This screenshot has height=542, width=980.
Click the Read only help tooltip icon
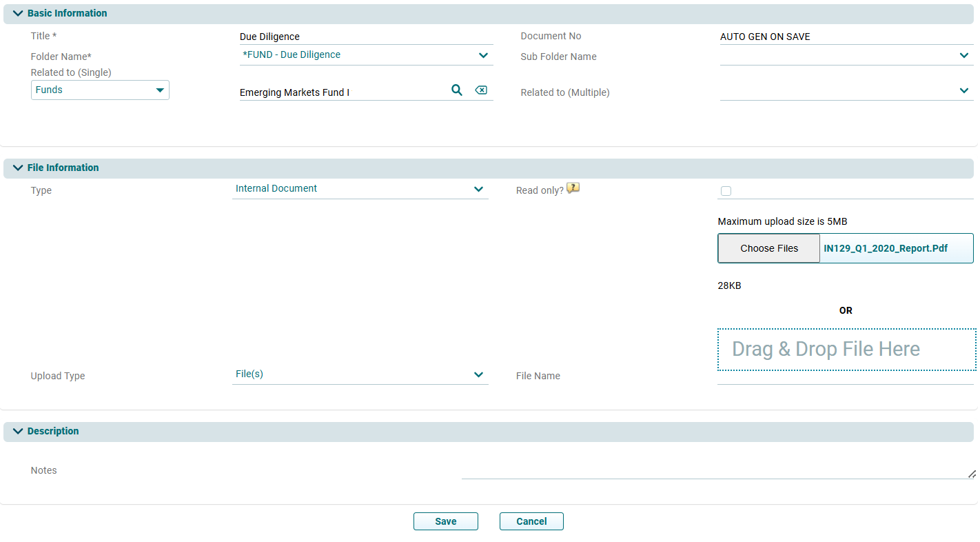[x=573, y=188]
